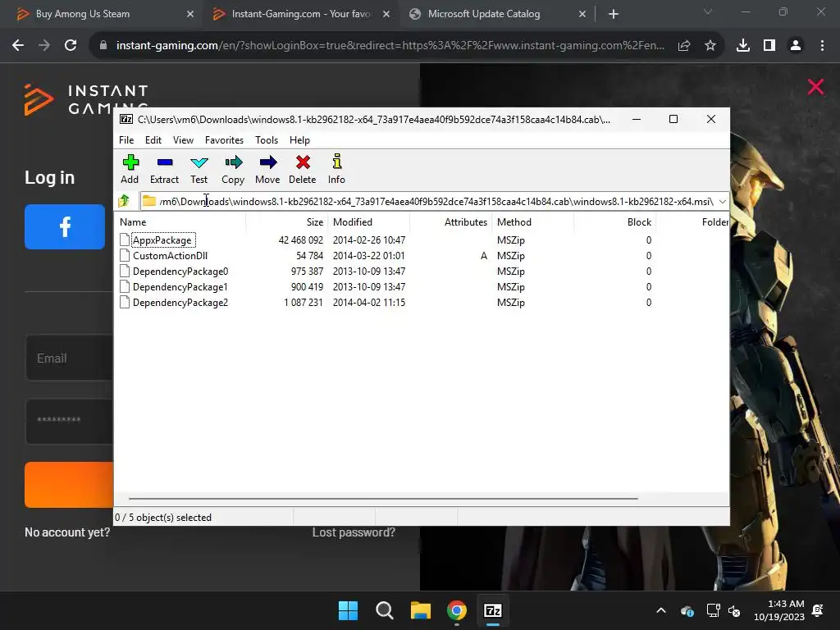Open the volume tray icon
Image resolution: width=840 pixels, height=630 pixels.
coord(734,610)
